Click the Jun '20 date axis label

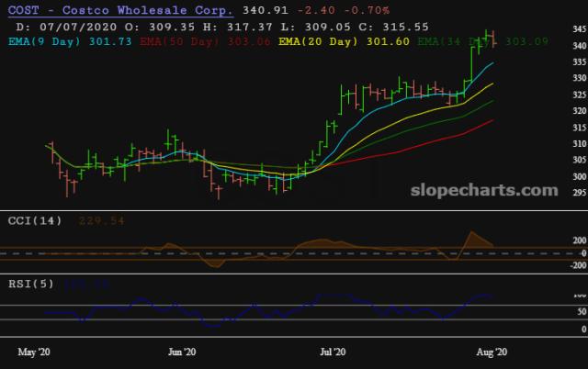click(182, 352)
